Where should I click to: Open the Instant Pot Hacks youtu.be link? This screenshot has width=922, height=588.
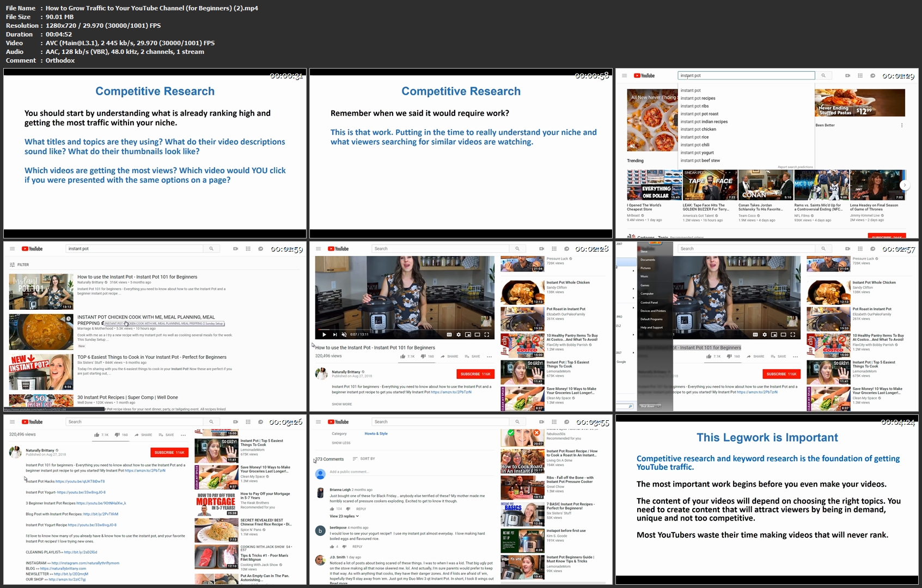[x=80, y=481]
